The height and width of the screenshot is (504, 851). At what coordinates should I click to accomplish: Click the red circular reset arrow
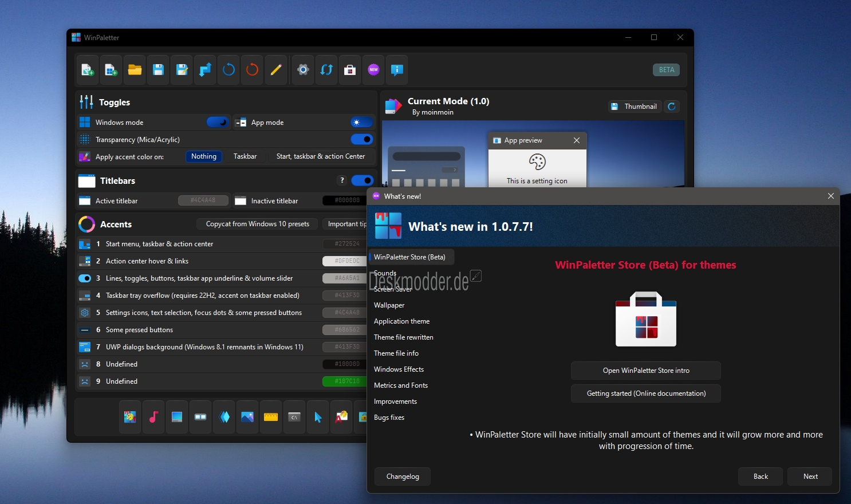pos(252,70)
